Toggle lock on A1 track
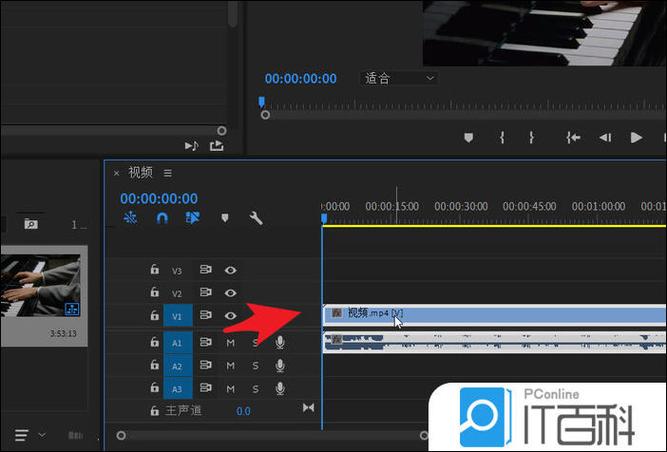This screenshot has height=452, width=667. tap(154, 341)
